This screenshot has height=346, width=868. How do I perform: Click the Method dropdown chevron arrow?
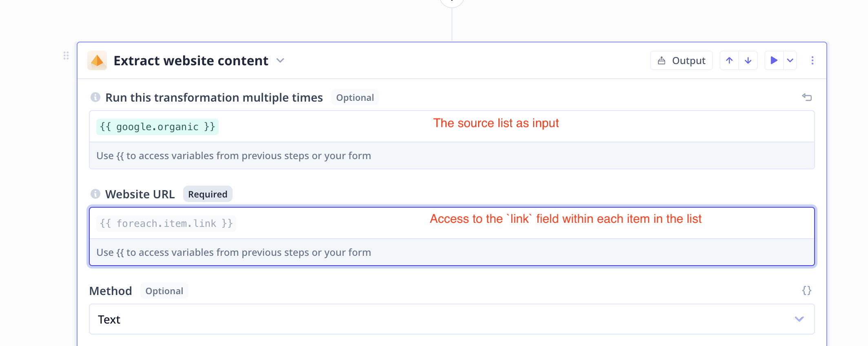tap(799, 319)
